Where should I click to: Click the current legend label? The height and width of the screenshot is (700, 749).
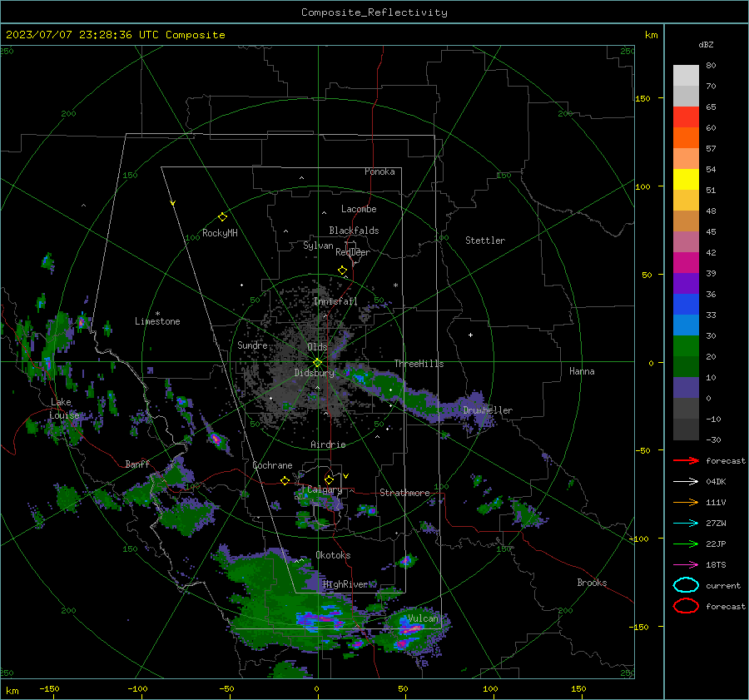[723, 585]
